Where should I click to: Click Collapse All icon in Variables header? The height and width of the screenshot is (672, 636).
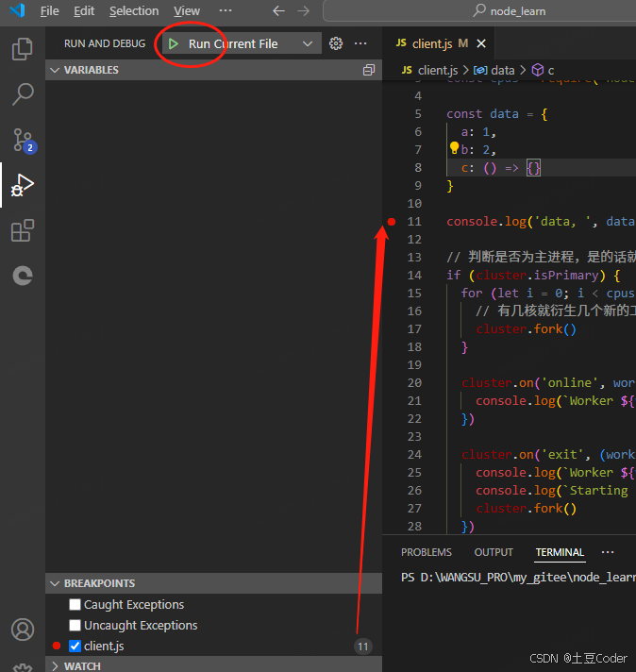pos(369,70)
